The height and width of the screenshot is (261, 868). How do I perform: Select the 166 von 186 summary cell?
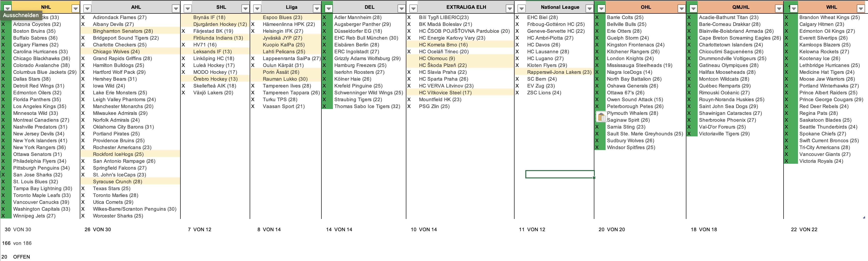click(x=17, y=243)
